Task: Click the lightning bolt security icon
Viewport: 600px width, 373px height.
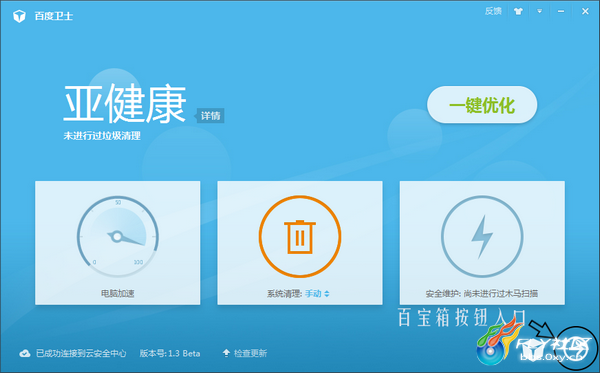Action: 482,236
